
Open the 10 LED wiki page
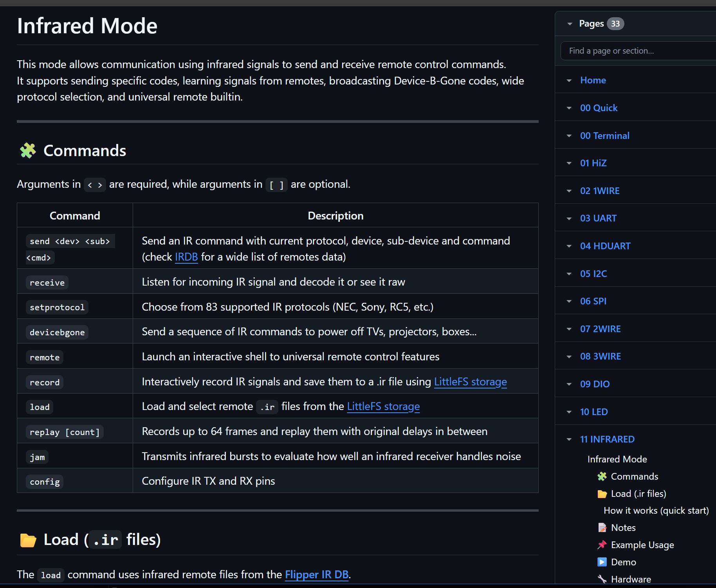pyautogui.click(x=593, y=412)
